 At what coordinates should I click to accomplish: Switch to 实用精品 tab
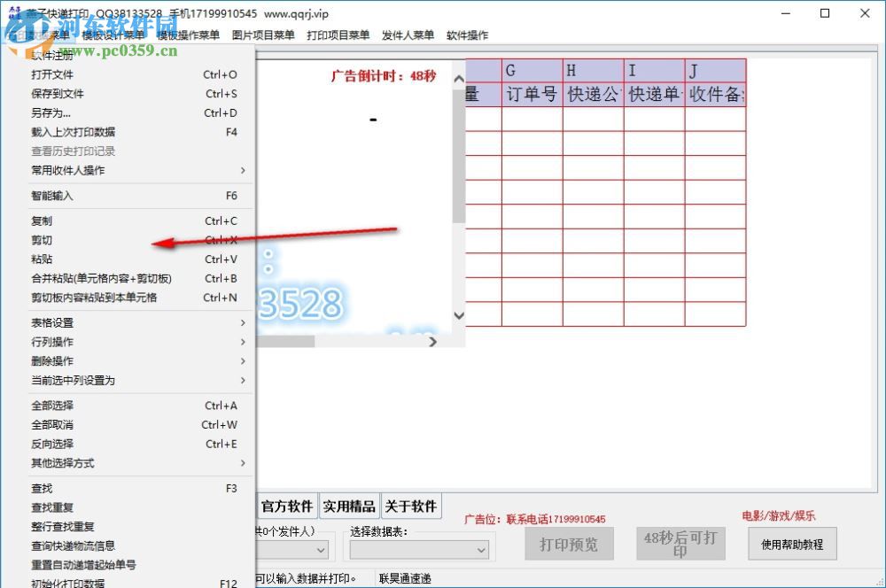point(349,507)
